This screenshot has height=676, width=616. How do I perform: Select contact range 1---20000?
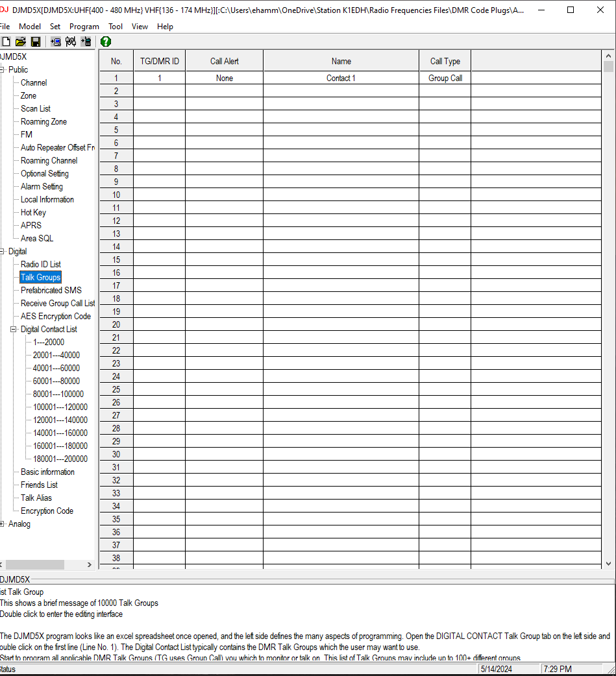coord(48,342)
